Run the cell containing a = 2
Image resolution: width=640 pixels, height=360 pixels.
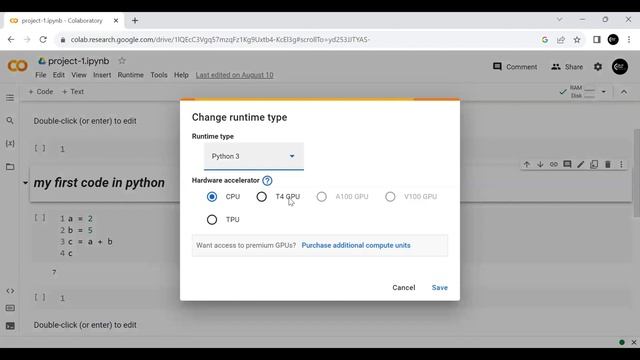pos(40,218)
